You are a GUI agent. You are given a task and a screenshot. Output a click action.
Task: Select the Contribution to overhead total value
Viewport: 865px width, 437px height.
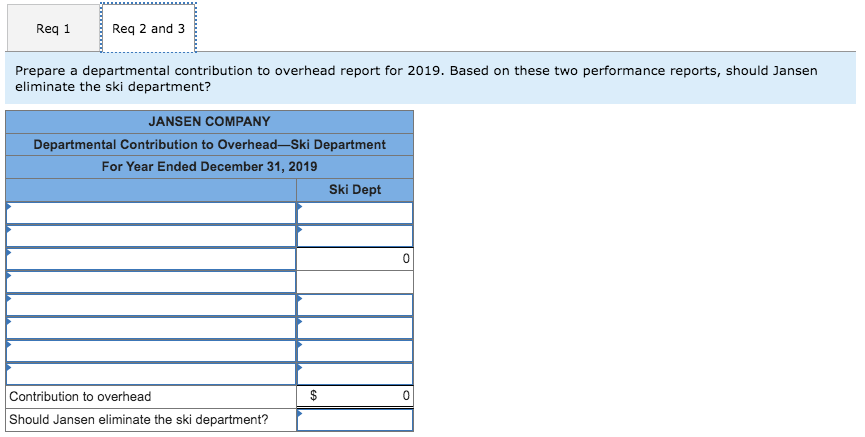pos(355,396)
